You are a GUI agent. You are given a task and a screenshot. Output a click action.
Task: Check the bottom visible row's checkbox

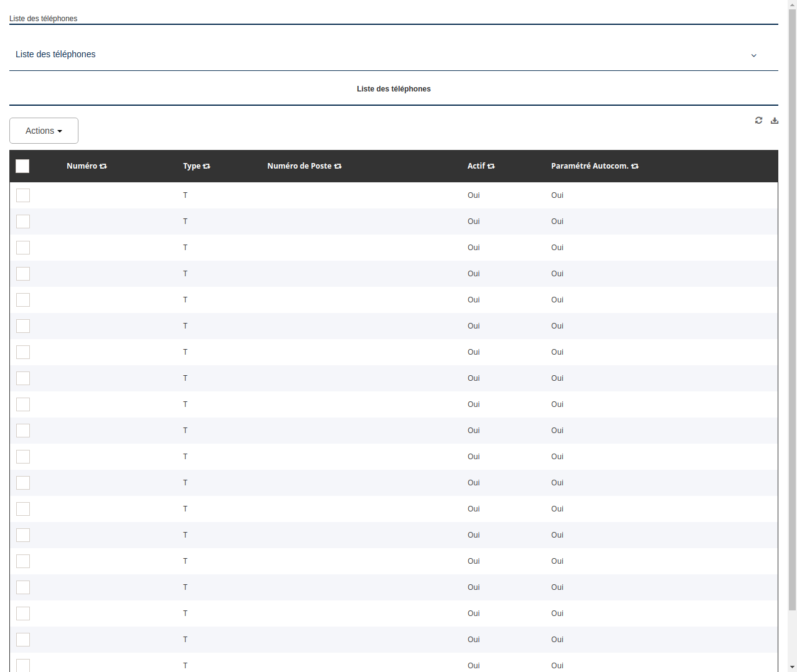[23, 665]
